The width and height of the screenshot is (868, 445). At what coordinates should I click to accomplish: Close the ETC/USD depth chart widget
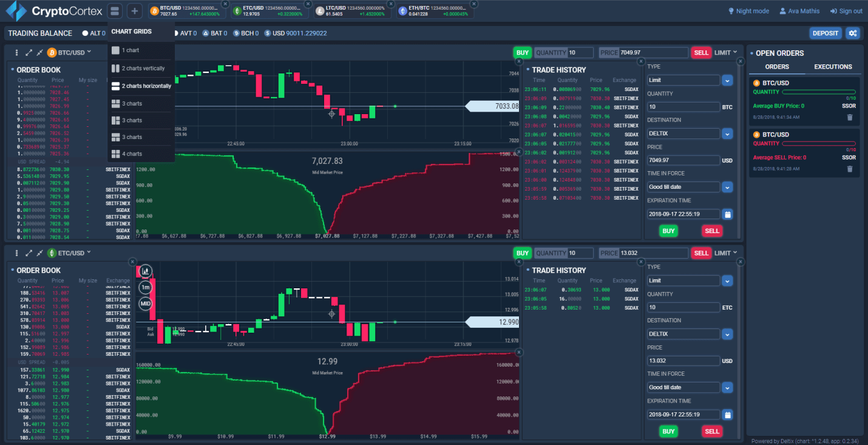[519, 352]
